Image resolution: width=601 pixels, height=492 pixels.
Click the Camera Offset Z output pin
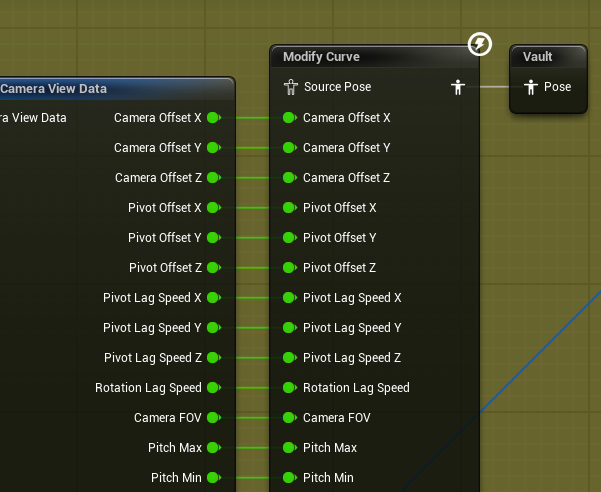point(214,177)
